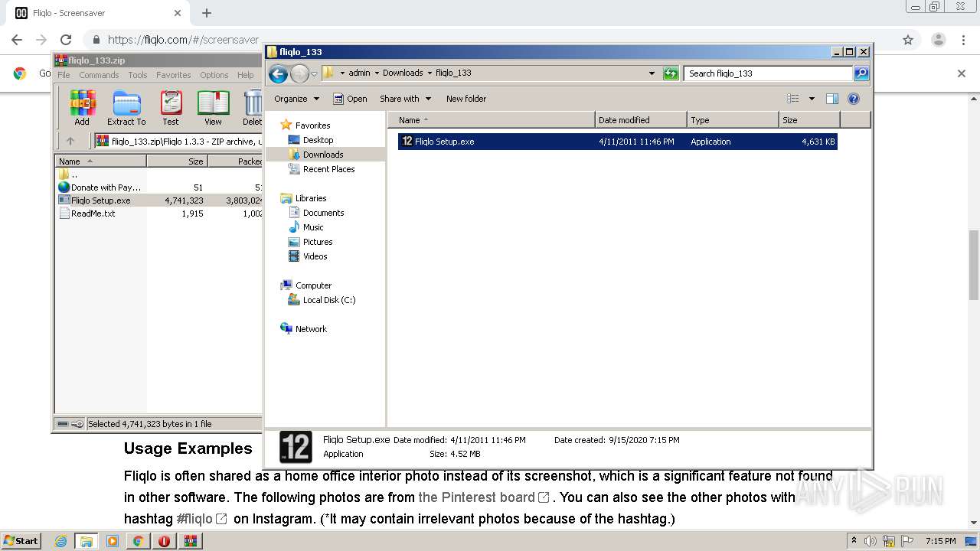Click the WinRAR Extract To icon
This screenshot has width=980, height=551.
tap(126, 107)
